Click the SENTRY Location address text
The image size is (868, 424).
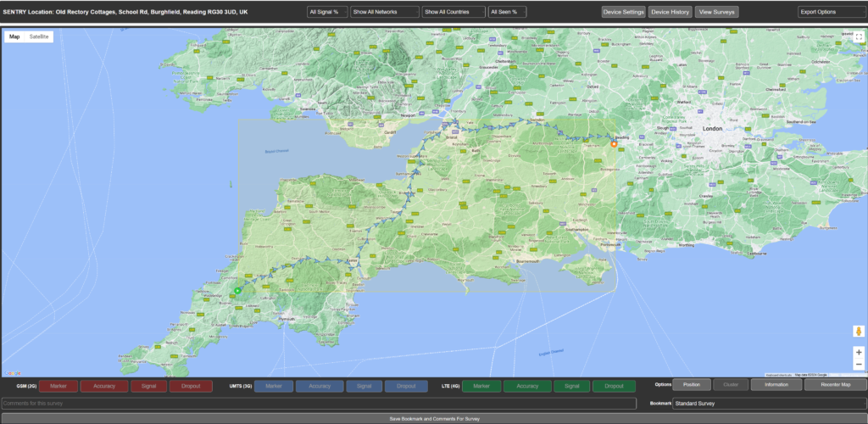pos(125,11)
